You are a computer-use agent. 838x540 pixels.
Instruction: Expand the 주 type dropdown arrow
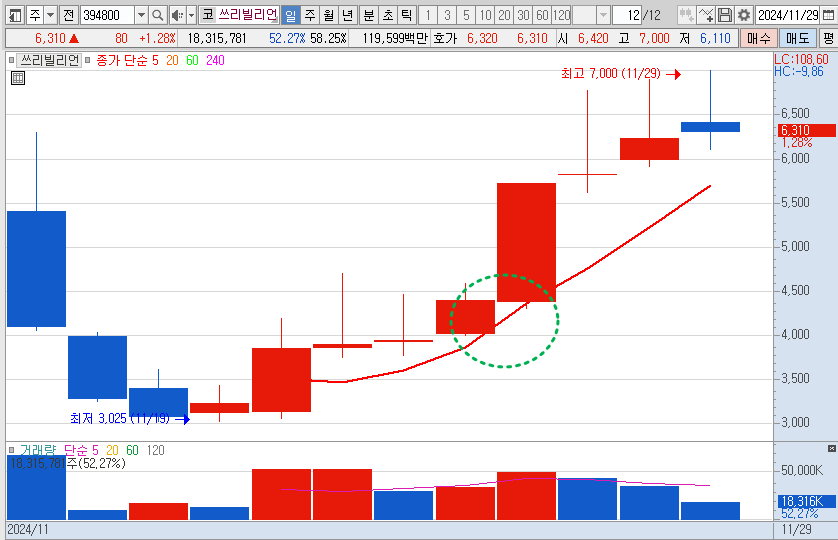coord(50,15)
